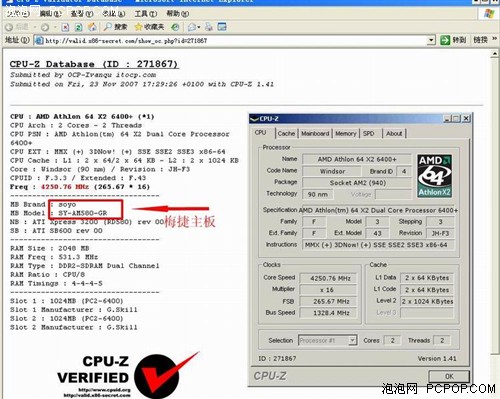
Task: Stop loading with the Stop icon
Action: 65,27
